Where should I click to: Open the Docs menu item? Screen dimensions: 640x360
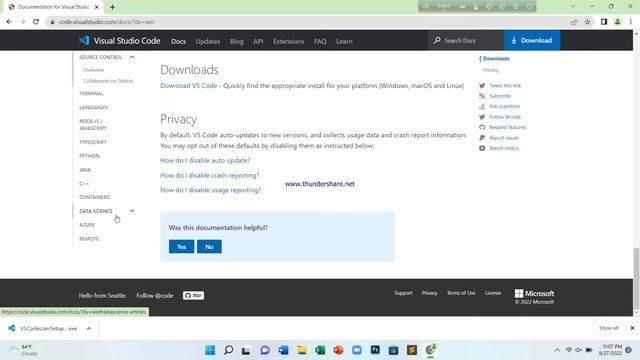(x=178, y=41)
